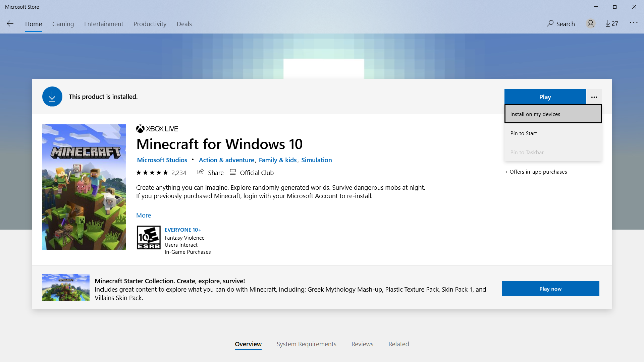Click the ESRB Everyone 10+ rating badge
The height and width of the screenshot is (362, 644).
click(149, 237)
